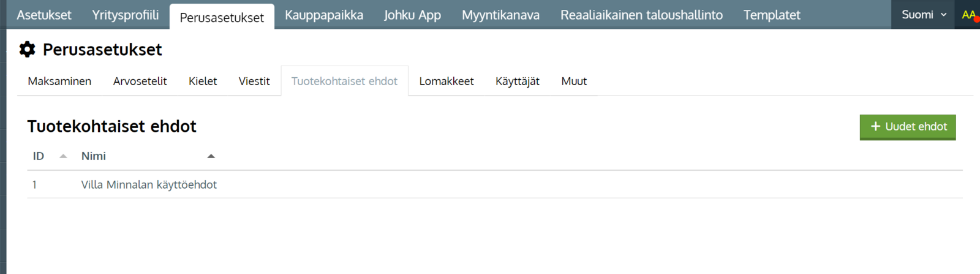Open the Suomi language dropdown
980x274 pixels.
click(x=924, y=15)
